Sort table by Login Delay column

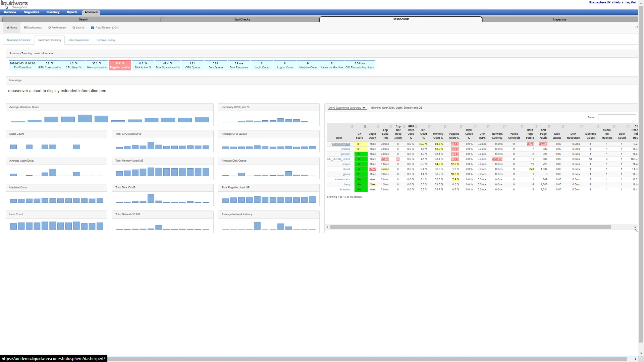click(378, 126)
